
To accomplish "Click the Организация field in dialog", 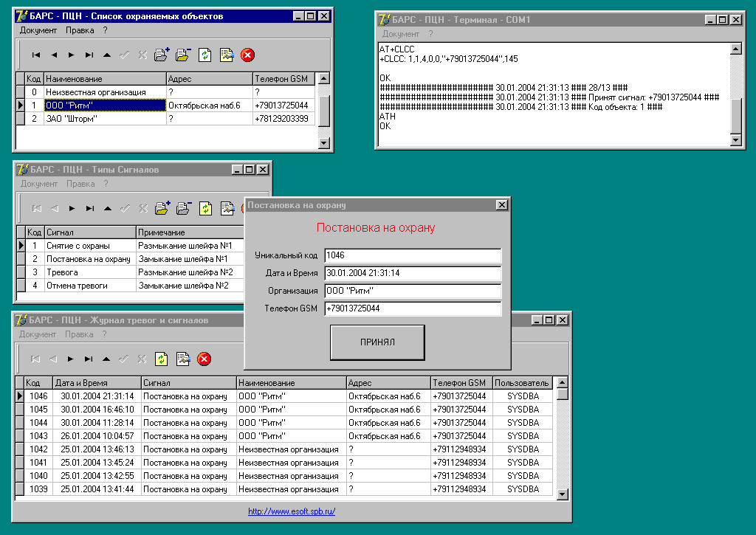I will [x=413, y=291].
